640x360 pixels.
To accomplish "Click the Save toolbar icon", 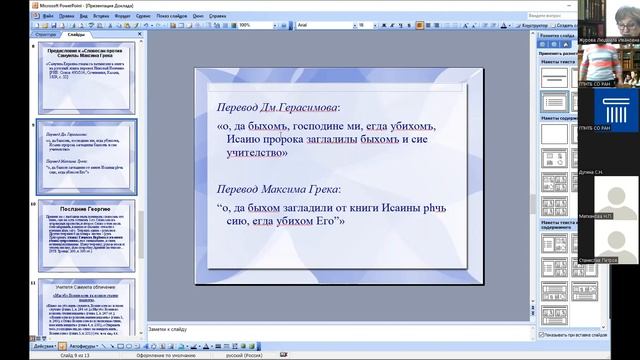I will [54, 25].
